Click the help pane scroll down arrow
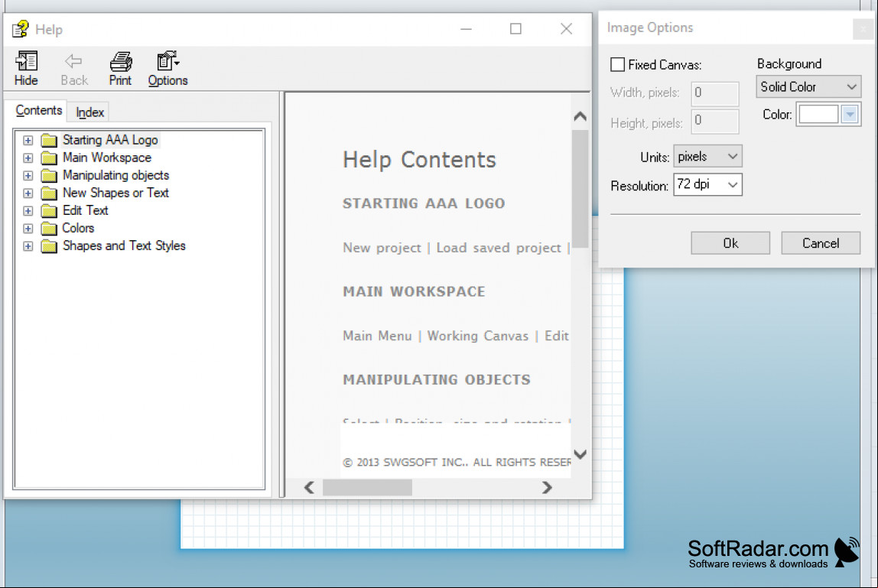878x588 pixels. click(x=580, y=454)
